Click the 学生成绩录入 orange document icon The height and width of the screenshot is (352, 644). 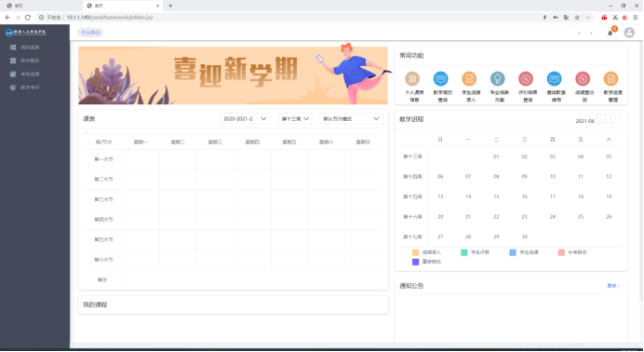click(x=469, y=78)
